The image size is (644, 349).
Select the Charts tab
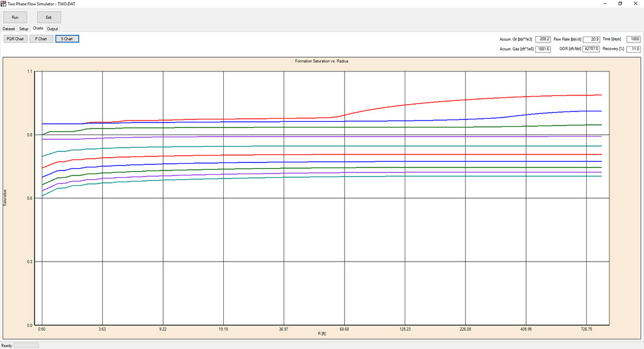tap(38, 28)
